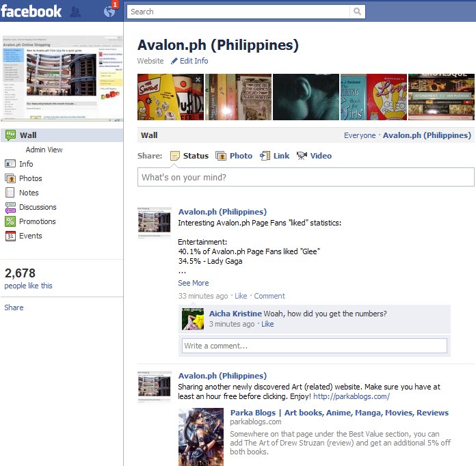Select Status share option text
The image size is (476, 466).
coord(196,156)
